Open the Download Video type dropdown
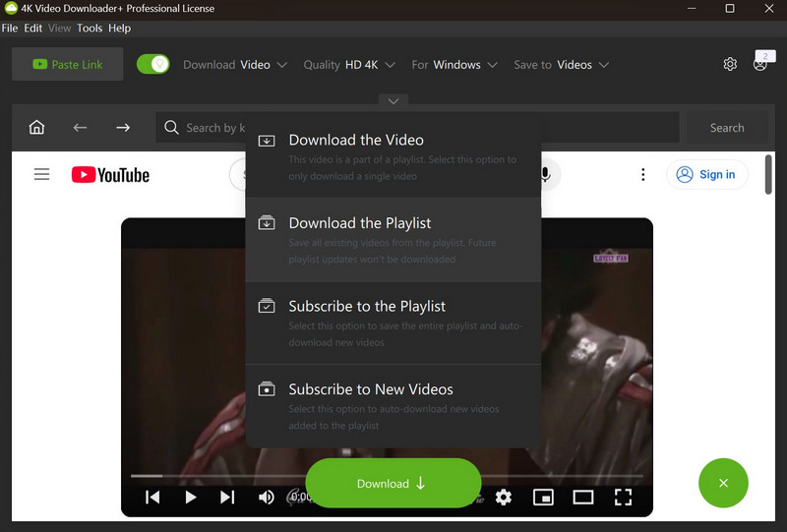Screen dimensions: 787x532 [x=235, y=65]
